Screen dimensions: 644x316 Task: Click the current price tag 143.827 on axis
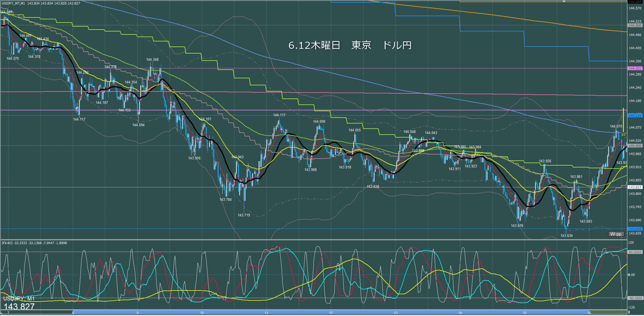635,187
